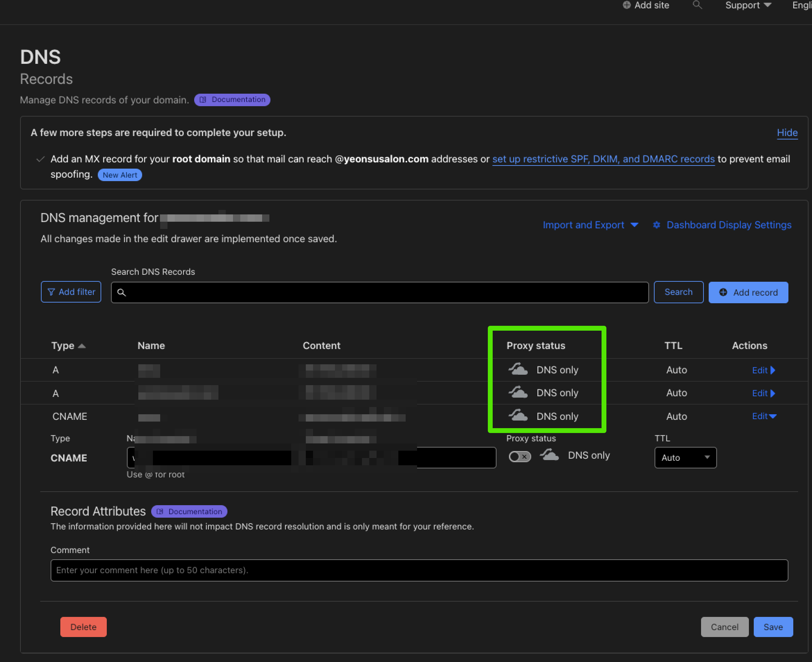
Task: Click the gear icon beside Dashboard Display Settings
Action: [656, 224]
